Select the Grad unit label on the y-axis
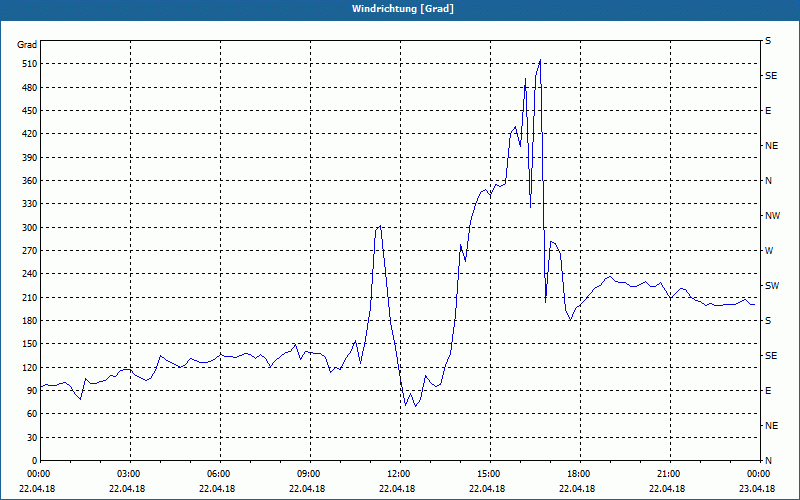 (27, 45)
